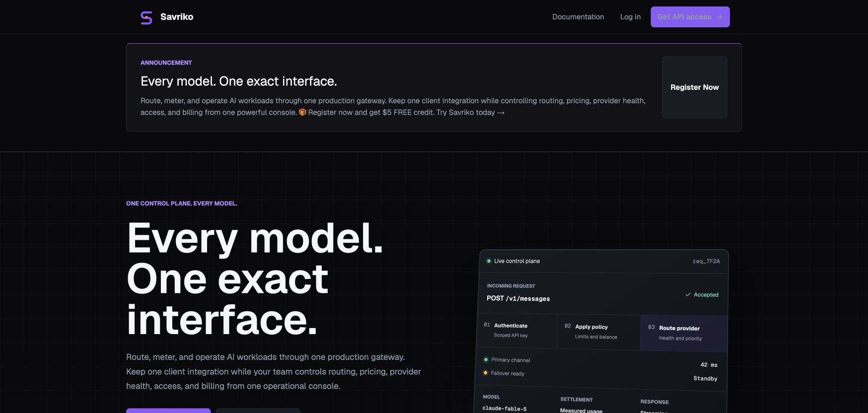The height and width of the screenshot is (413, 868).
Task: Click the Primary channel label
Action: (x=510, y=360)
